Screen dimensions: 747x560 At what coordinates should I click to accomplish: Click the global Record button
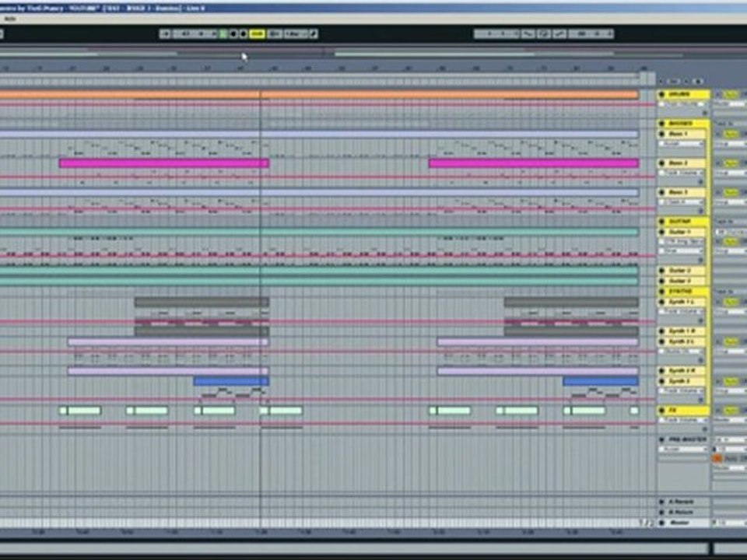(x=243, y=33)
